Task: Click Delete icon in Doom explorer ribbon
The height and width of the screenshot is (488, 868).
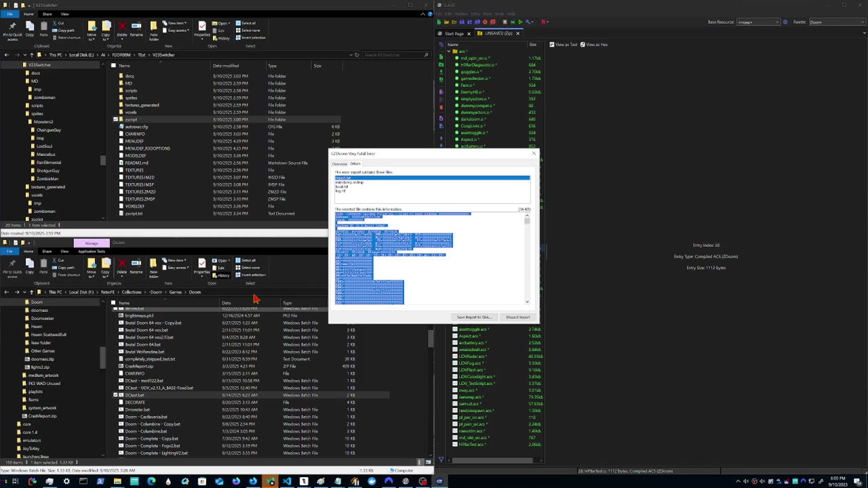Action: (x=122, y=266)
